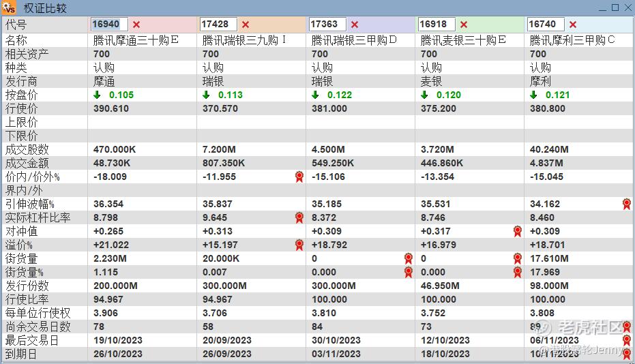Click turnover value 807.350K

[224, 163]
